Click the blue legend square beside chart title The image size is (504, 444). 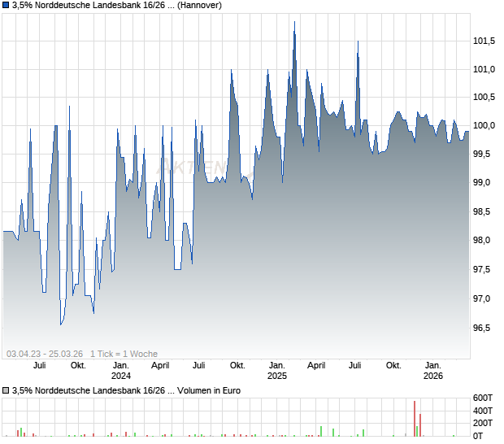(x=6, y=5)
